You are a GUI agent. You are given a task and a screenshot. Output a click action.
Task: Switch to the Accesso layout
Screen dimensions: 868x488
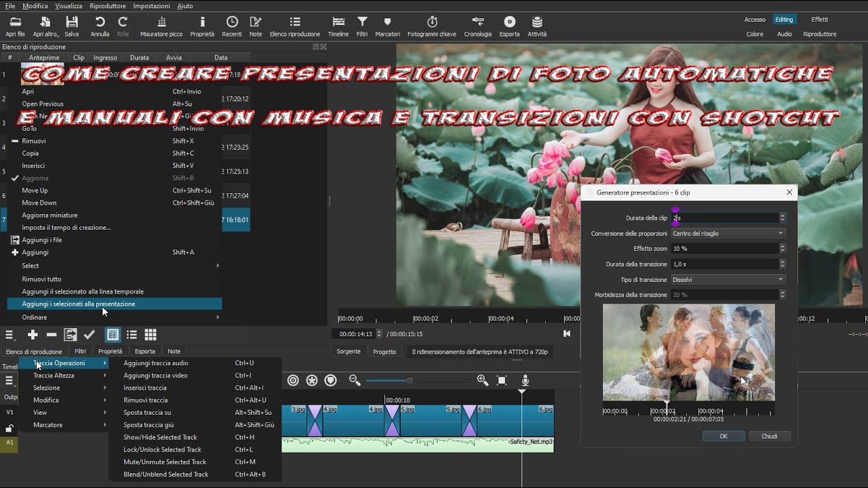(755, 20)
